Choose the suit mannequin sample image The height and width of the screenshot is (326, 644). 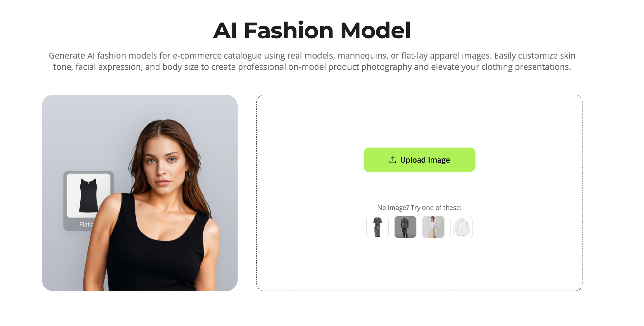point(405,227)
